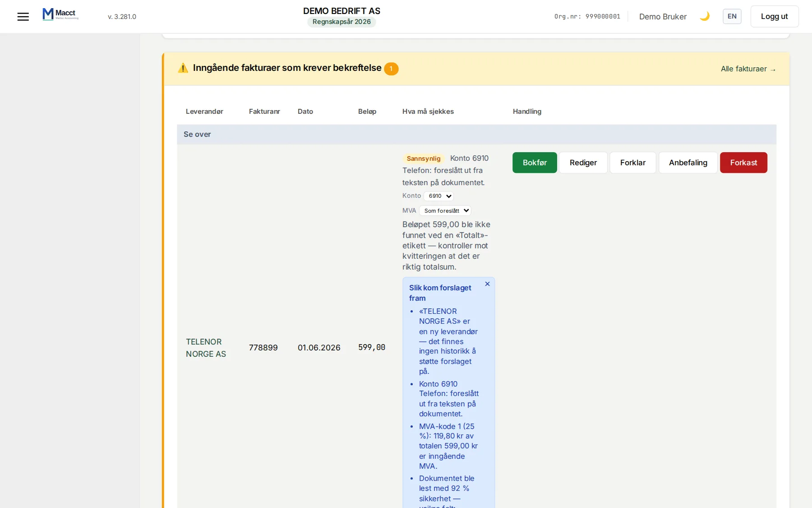Viewport: 812px width, 508px height.
Task: Click the Regnskapsår 2026 badge
Action: point(341,22)
